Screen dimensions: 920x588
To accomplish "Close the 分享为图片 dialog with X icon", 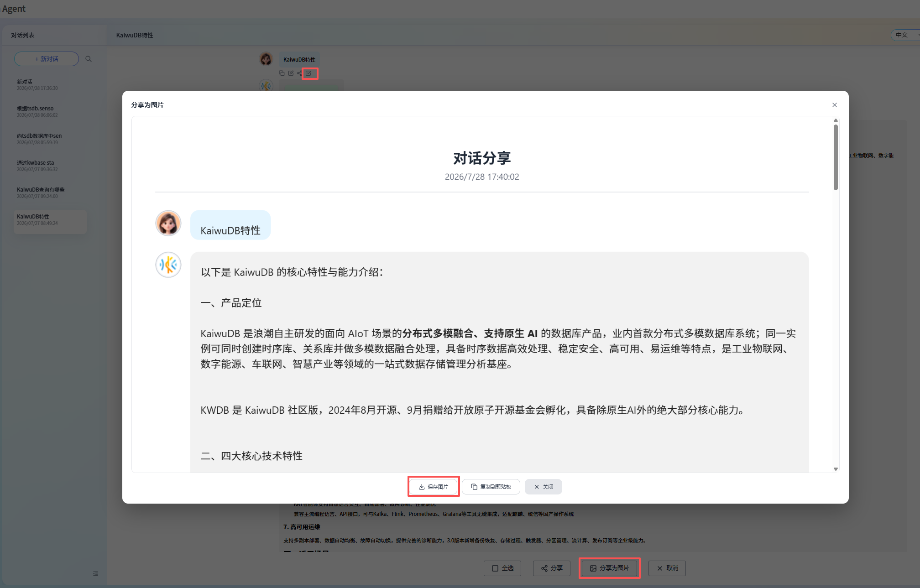I will (835, 105).
